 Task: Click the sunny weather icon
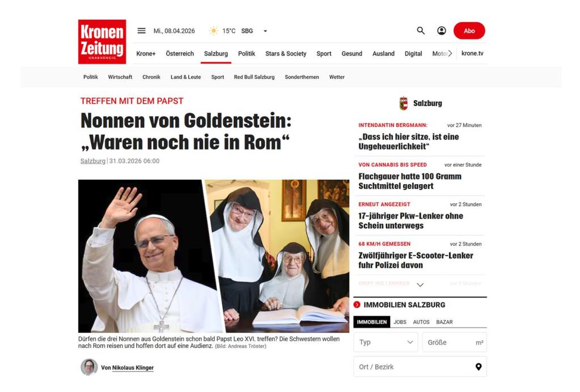pyautogui.click(x=213, y=31)
